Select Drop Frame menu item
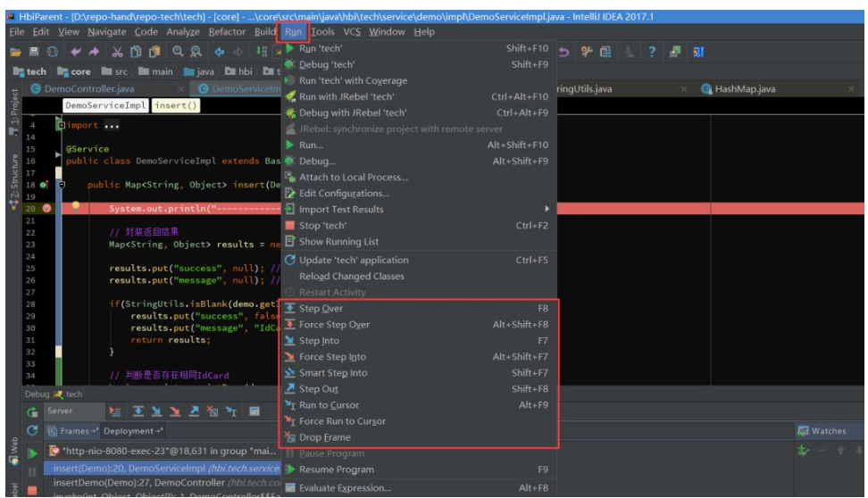 [419, 437]
